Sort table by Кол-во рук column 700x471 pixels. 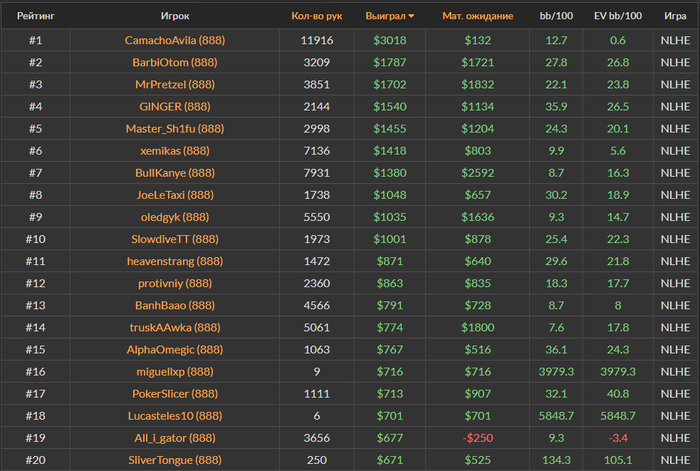(x=316, y=16)
